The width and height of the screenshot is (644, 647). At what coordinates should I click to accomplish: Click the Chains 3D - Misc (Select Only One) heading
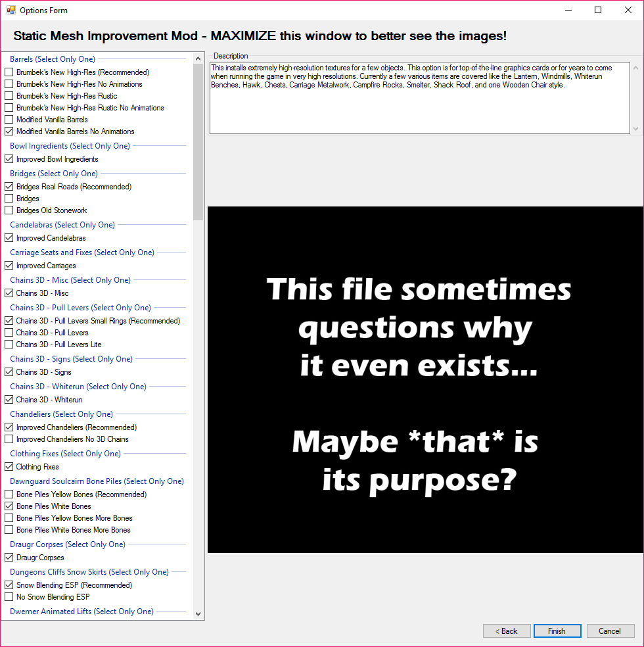click(x=70, y=280)
